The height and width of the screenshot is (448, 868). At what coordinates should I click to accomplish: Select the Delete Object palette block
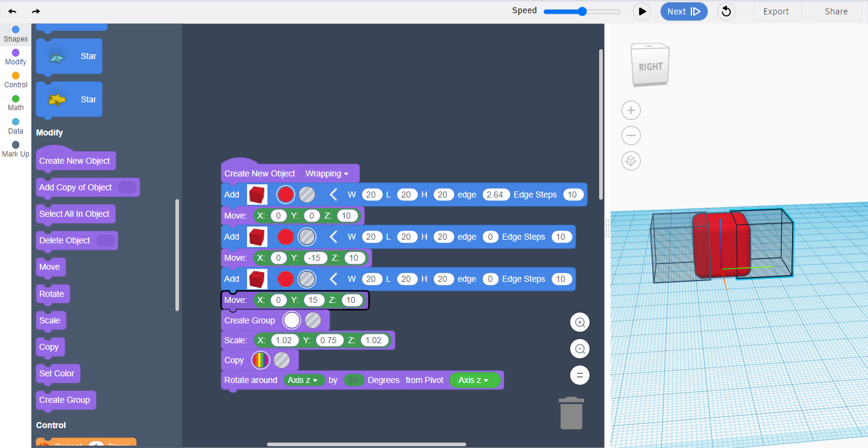coord(77,240)
